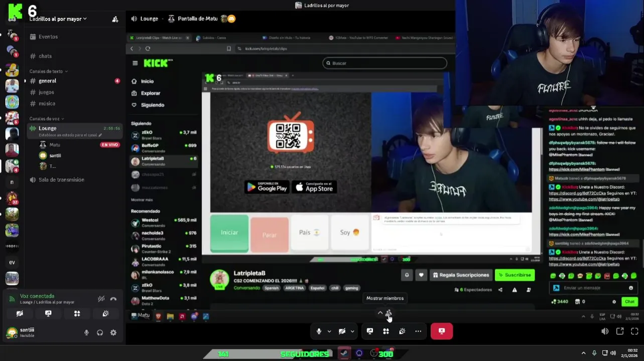The width and height of the screenshot is (644, 361).
Task: Open User Settings gear
Action: 113,332
